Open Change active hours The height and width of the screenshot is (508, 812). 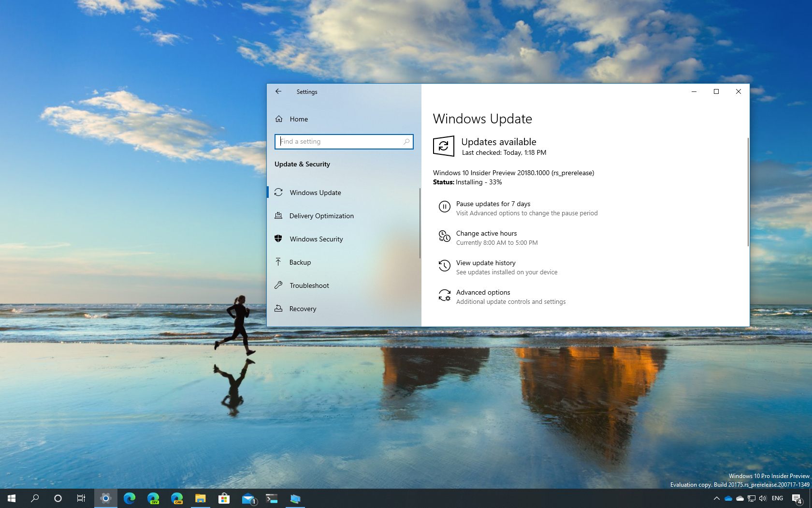tap(486, 233)
